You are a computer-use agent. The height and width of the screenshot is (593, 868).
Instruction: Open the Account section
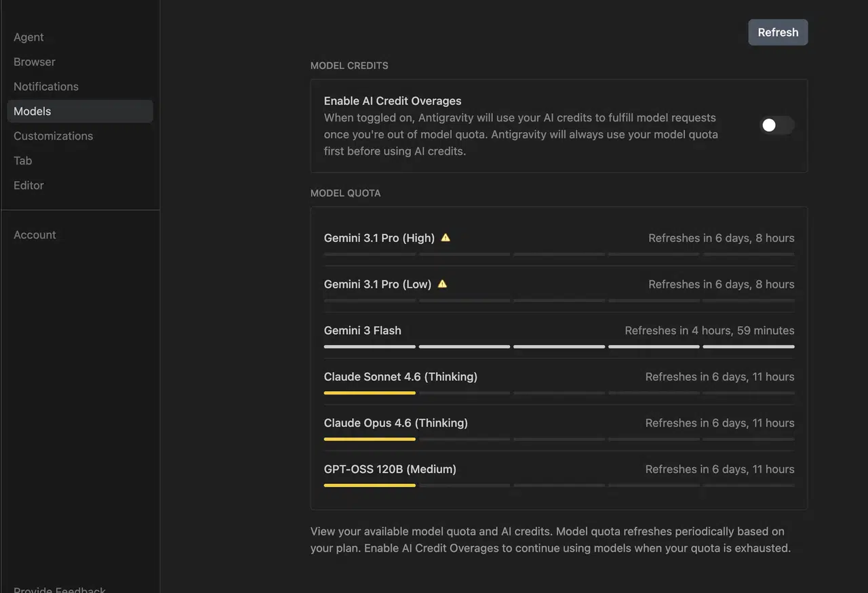[35, 235]
